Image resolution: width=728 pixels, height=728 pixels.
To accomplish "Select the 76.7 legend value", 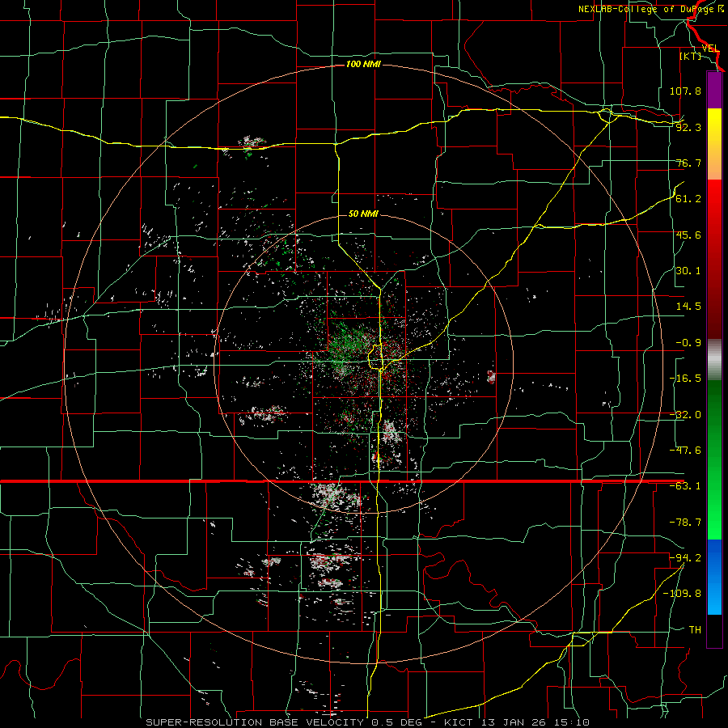I will pos(688,163).
